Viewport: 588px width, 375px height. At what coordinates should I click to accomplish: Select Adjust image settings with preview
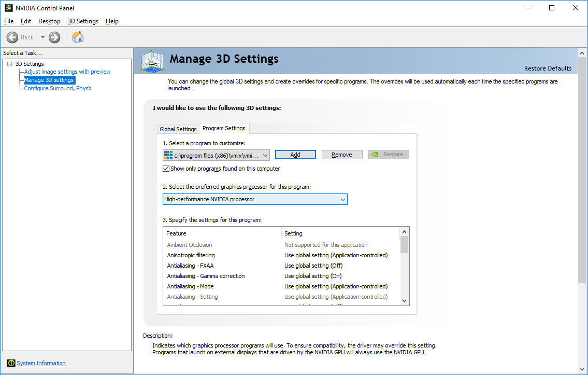[67, 72]
